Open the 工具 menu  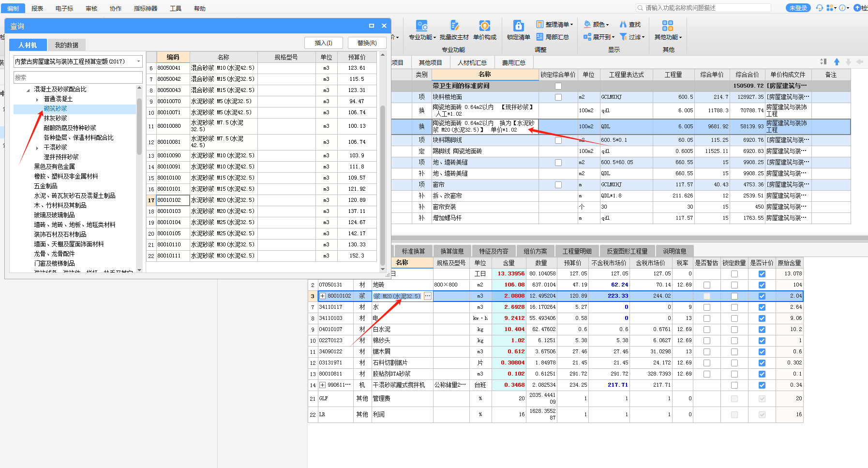point(176,9)
